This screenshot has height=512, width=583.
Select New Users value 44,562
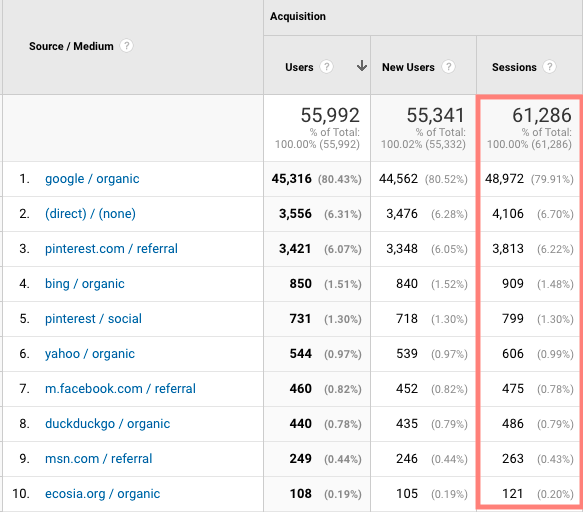click(x=399, y=179)
